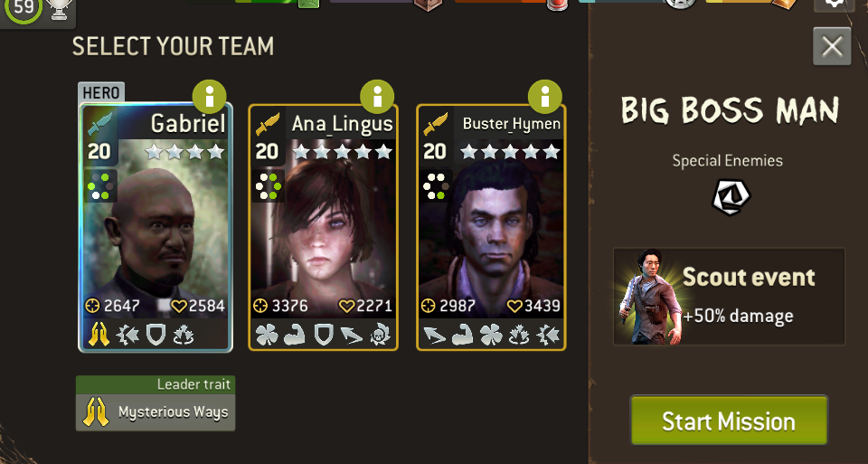Select the Ana_Lingus survivor card
The image size is (868, 464).
click(324, 227)
